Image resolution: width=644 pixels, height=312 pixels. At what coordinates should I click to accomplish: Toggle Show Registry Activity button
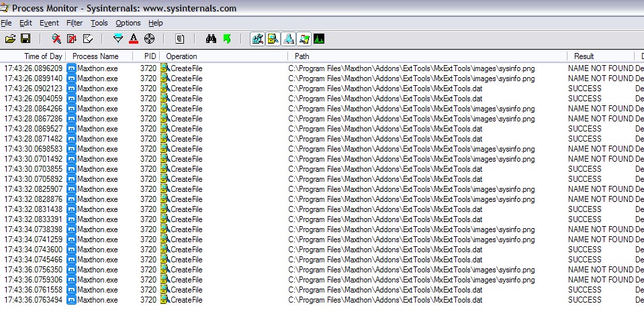point(257,39)
